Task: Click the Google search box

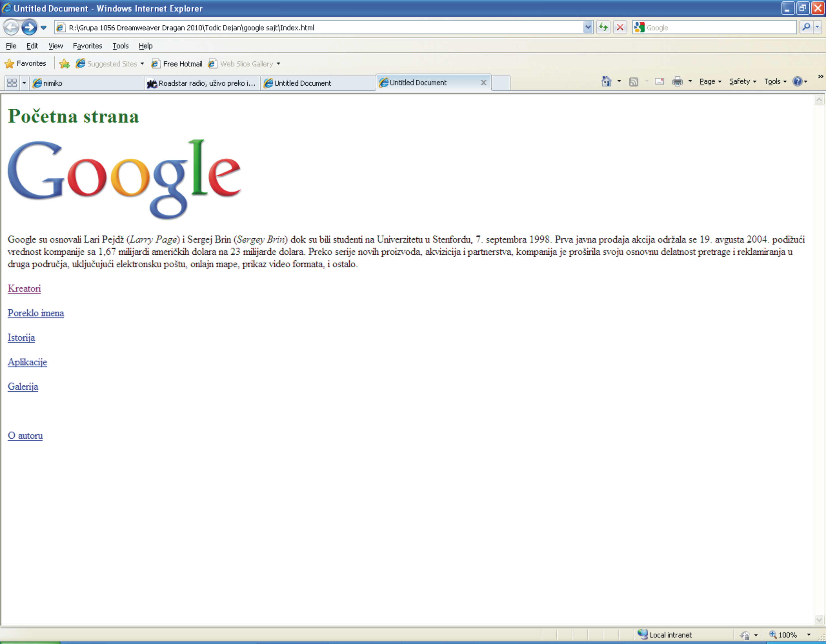Action: 715,28
